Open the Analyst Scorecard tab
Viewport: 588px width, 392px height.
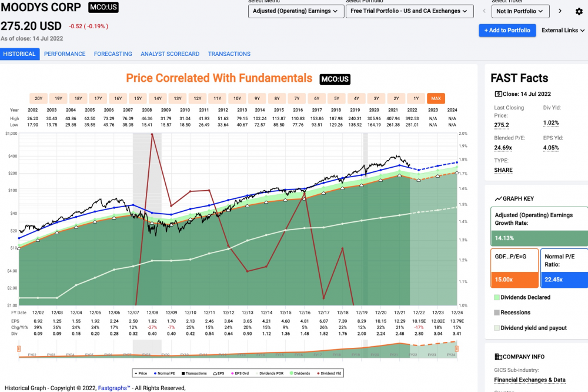pos(170,54)
